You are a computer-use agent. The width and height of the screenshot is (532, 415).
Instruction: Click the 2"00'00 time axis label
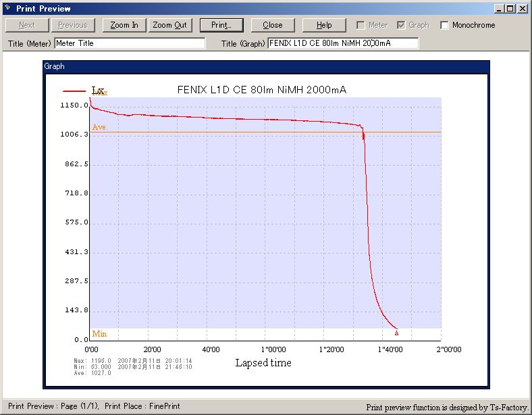[x=449, y=349]
